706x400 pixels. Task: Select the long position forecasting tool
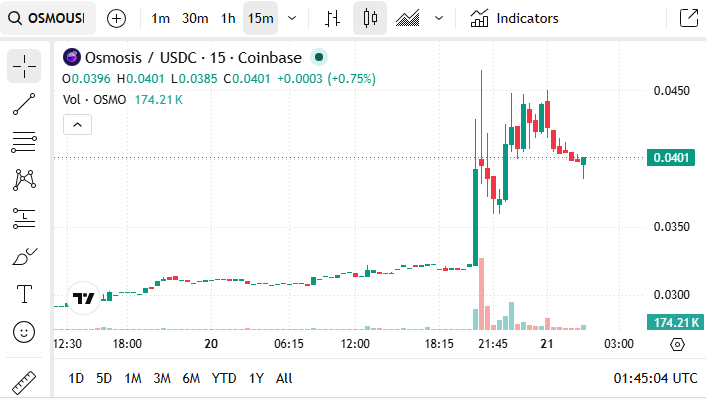[x=24, y=218]
